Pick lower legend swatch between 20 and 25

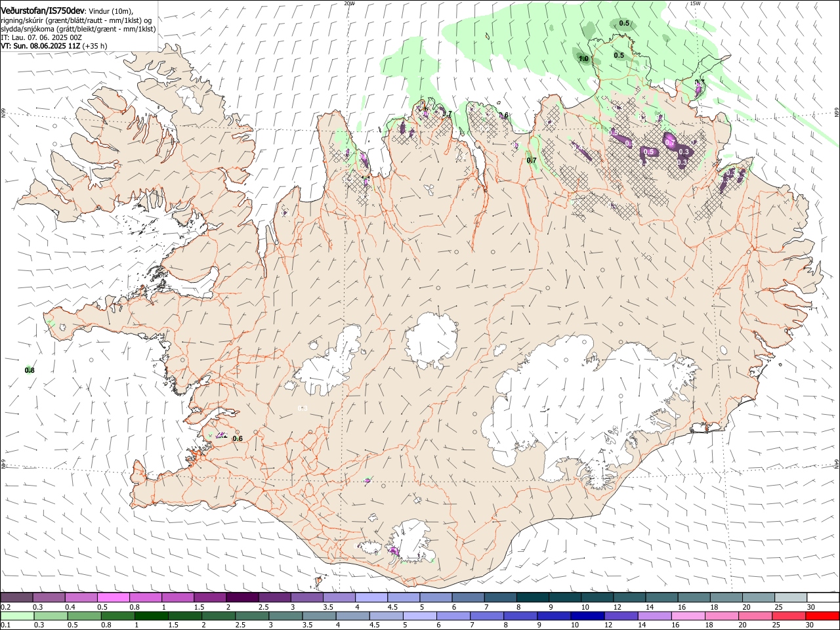757,616
